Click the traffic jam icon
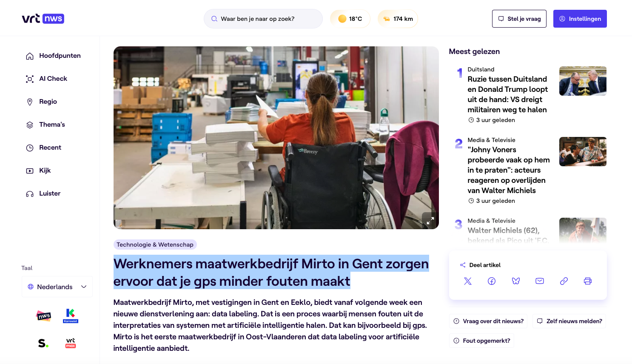This screenshot has width=632, height=364. click(x=387, y=19)
